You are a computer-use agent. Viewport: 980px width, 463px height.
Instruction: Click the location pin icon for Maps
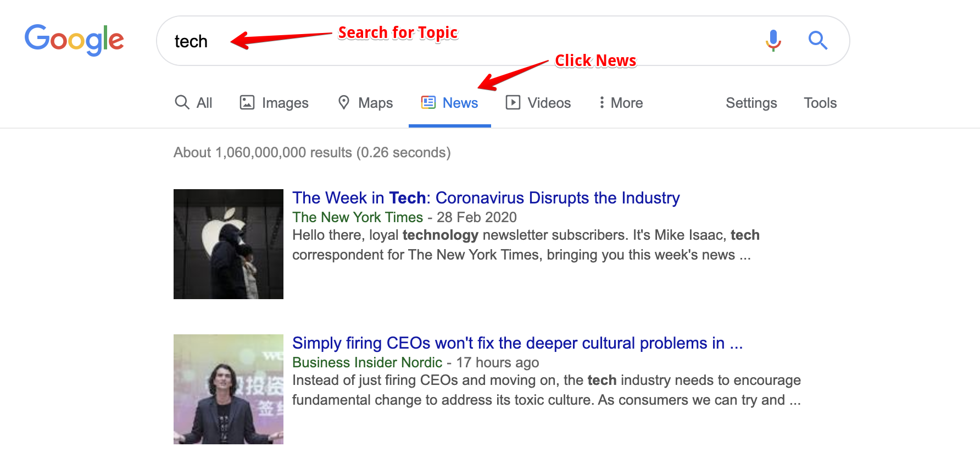[x=344, y=102]
